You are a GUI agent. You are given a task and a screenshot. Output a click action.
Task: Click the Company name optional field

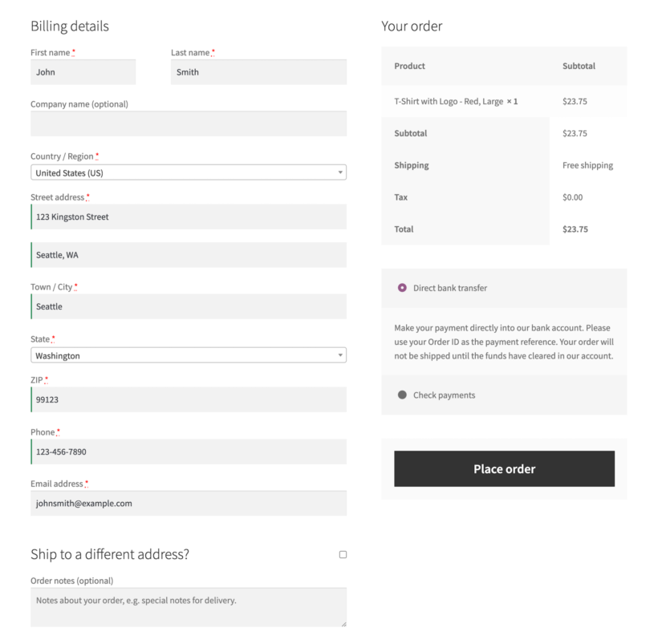coord(188,124)
